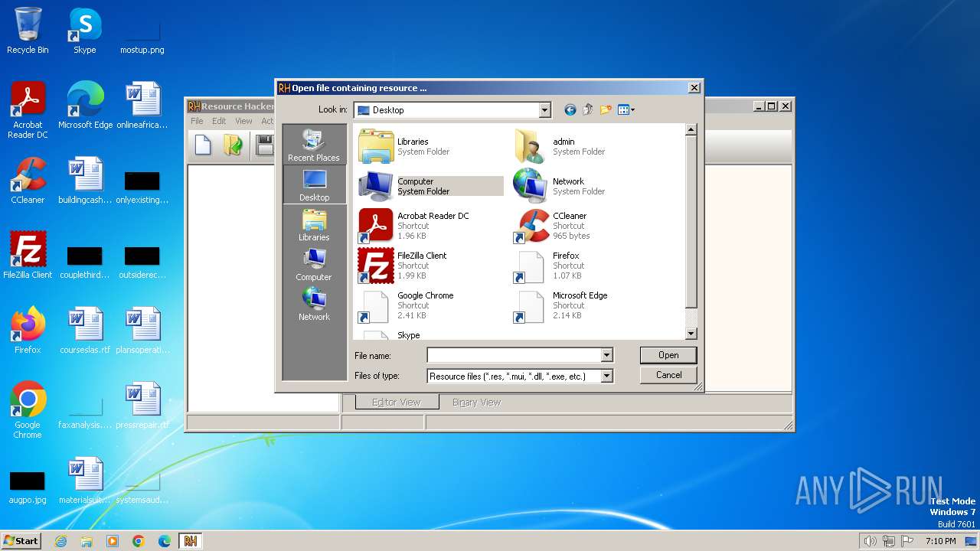
Task: Select Google Chrome desktop icon
Action: tap(28, 410)
